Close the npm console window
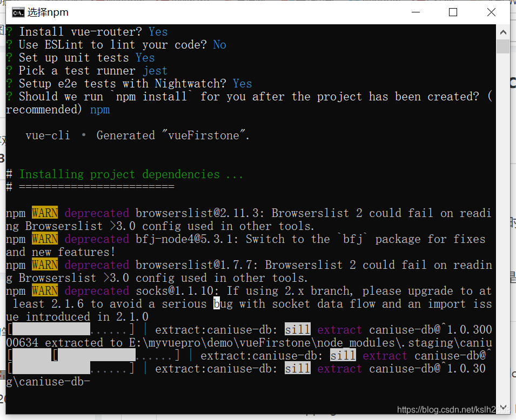The height and width of the screenshot is (420, 516). 491,12
